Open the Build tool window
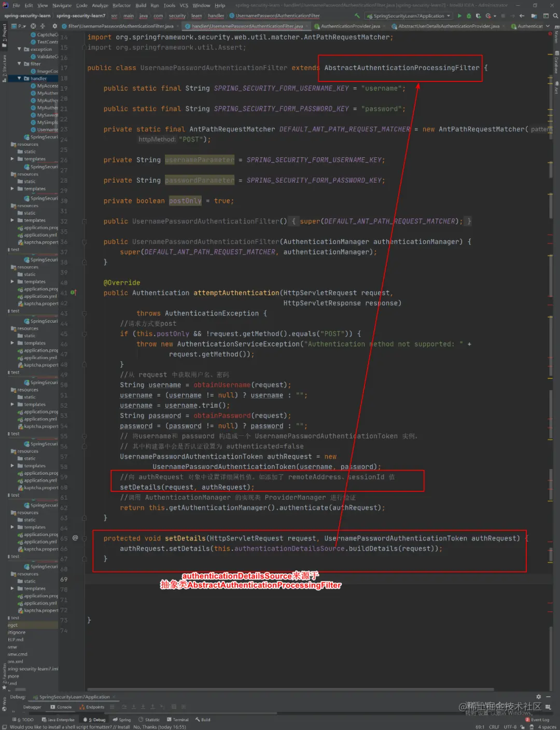Screen dimensions: 560x730 pos(203,720)
